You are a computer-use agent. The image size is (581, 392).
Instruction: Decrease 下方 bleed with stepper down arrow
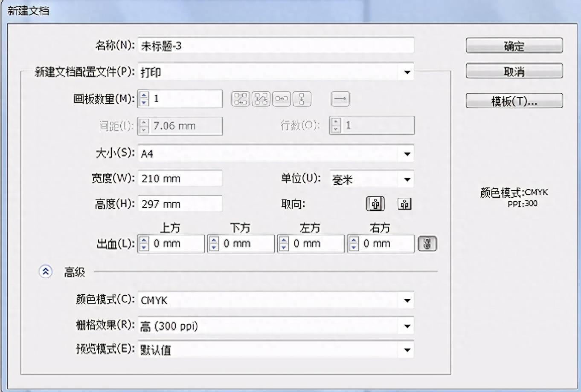[214, 248]
